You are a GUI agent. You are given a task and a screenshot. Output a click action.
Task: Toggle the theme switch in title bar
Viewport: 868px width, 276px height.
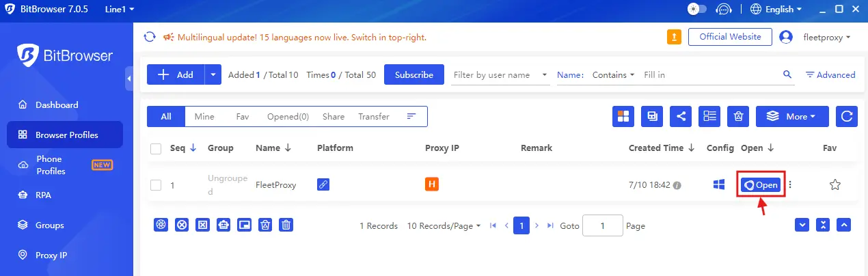click(x=696, y=10)
